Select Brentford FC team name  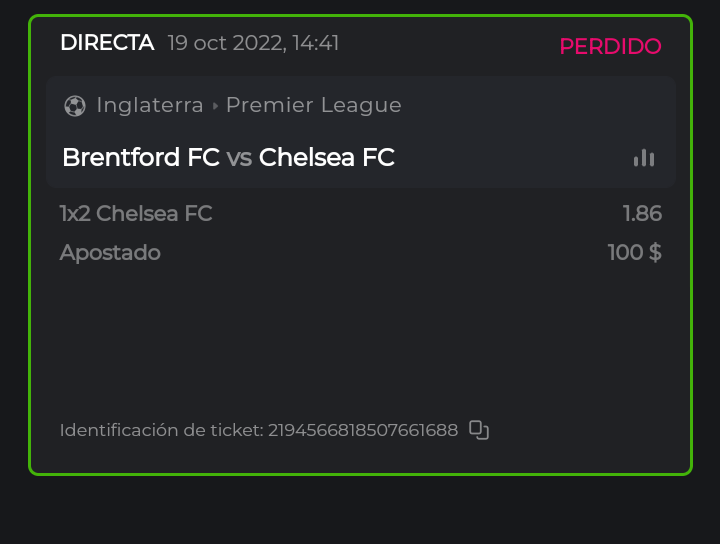coord(141,158)
